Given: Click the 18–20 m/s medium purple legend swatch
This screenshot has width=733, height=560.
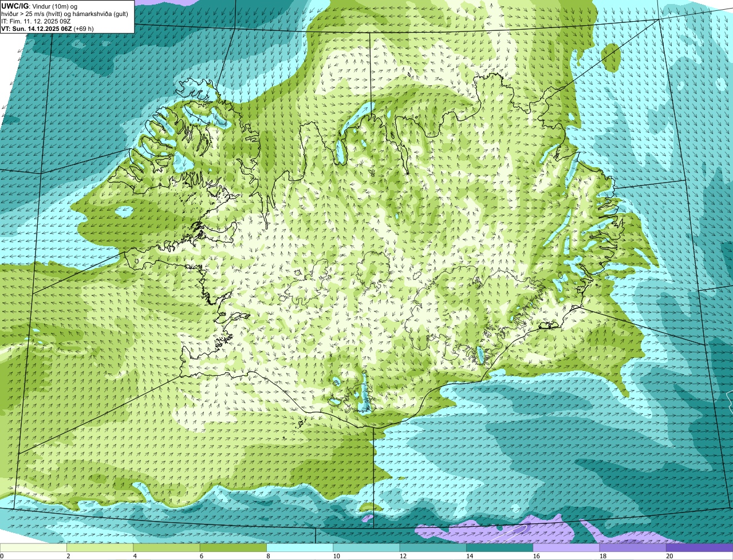Looking at the screenshot, I should [x=633, y=547].
